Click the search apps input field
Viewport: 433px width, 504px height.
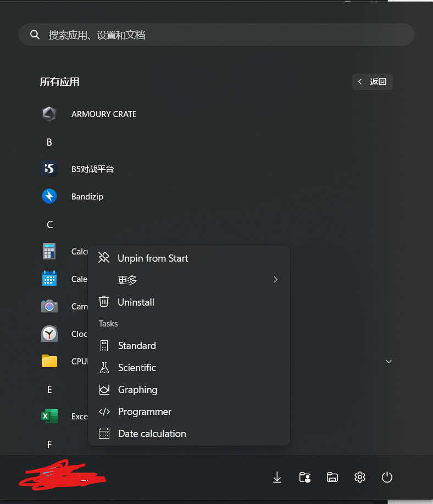pyautogui.click(x=216, y=35)
